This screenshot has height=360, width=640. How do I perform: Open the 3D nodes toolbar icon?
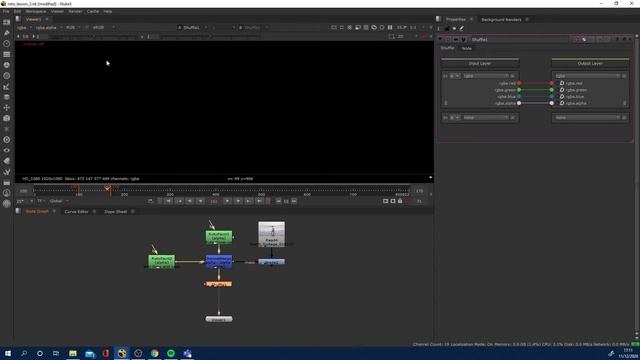click(x=7, y=118)
